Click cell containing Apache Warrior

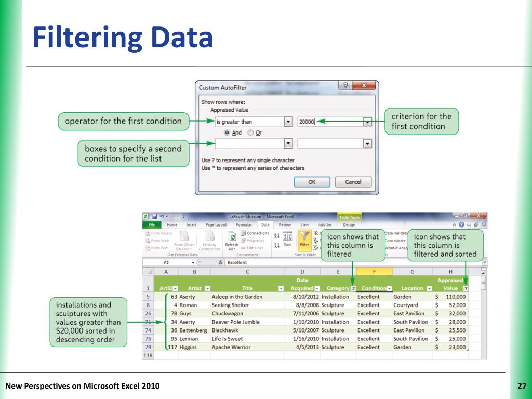point(247,347)
